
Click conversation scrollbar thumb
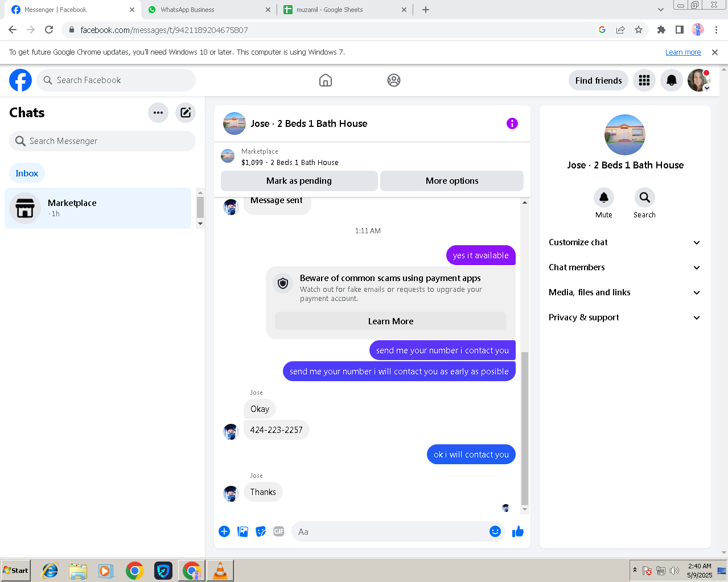[525, 428]
